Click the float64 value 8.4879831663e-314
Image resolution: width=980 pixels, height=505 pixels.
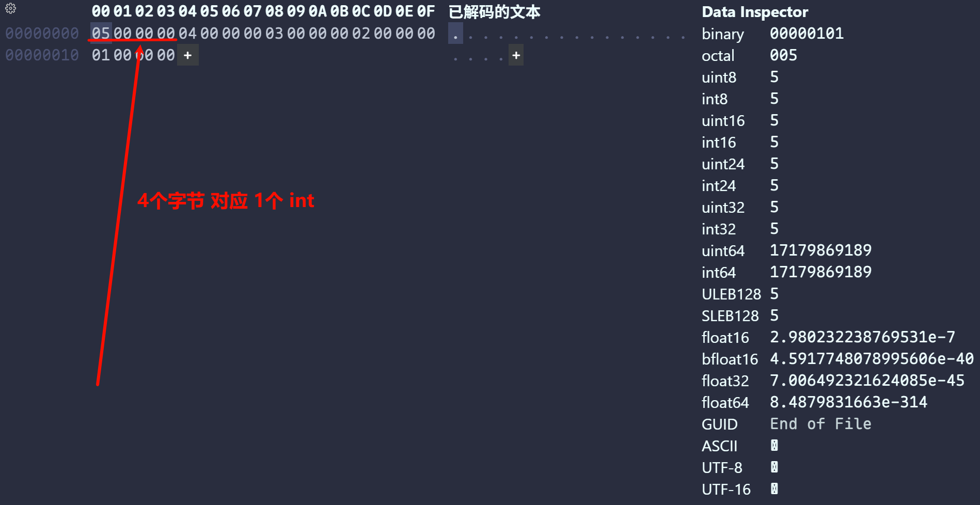point(848,402)
